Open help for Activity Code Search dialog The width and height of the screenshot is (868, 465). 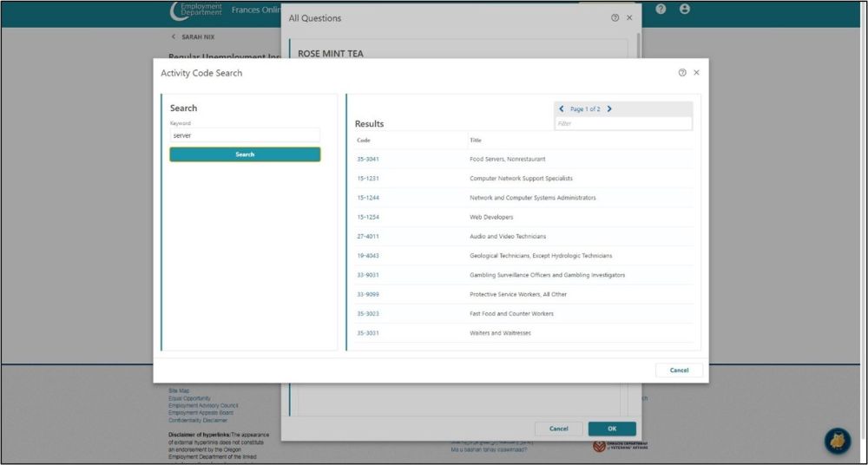[682, 73]
